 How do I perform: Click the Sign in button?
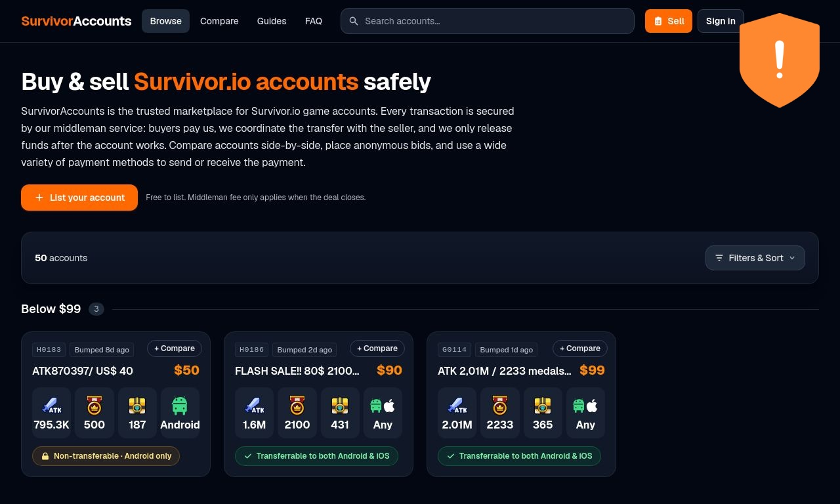(x=721, y=21)
